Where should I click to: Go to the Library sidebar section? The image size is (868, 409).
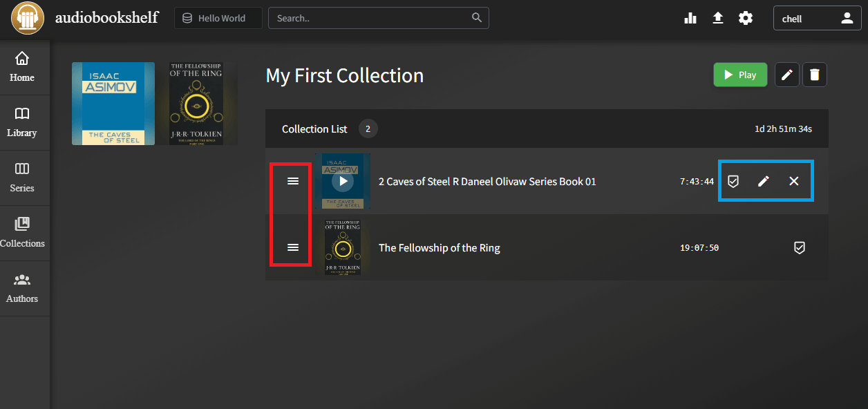coord(23,121)
